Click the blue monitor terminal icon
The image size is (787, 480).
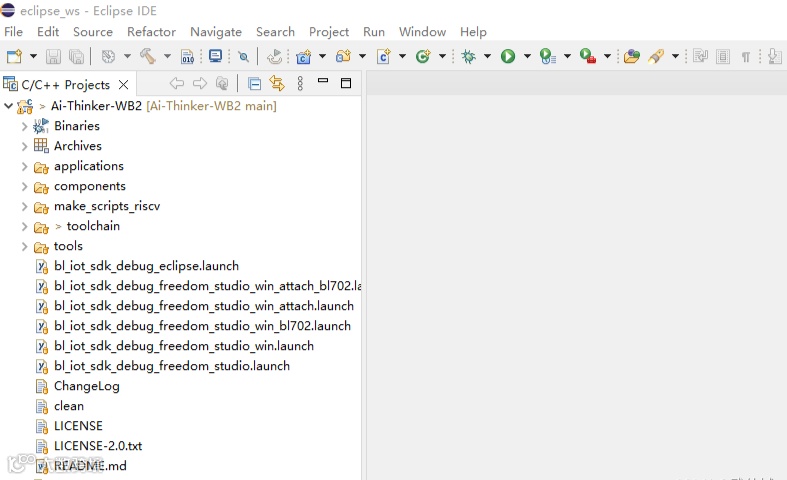click(x=215, y=56)
